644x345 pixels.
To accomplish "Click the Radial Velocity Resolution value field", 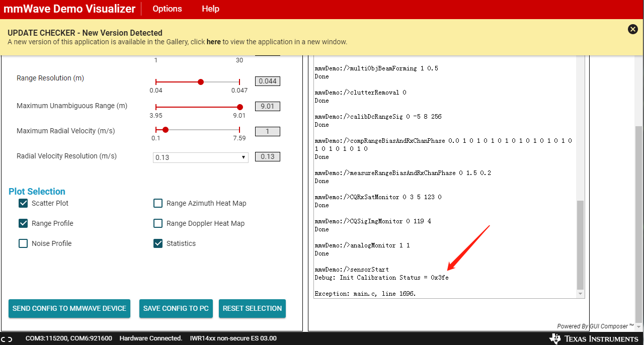I will click(268, 156).
